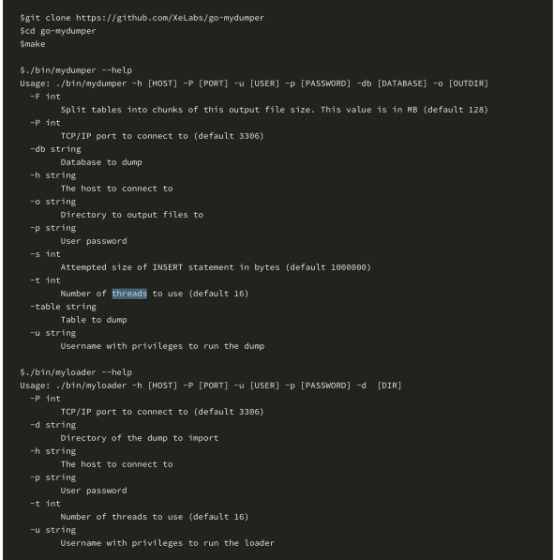Viewport: 554px width, 560px height.
Task: Click the -table string option
Action: coord(63,307)
